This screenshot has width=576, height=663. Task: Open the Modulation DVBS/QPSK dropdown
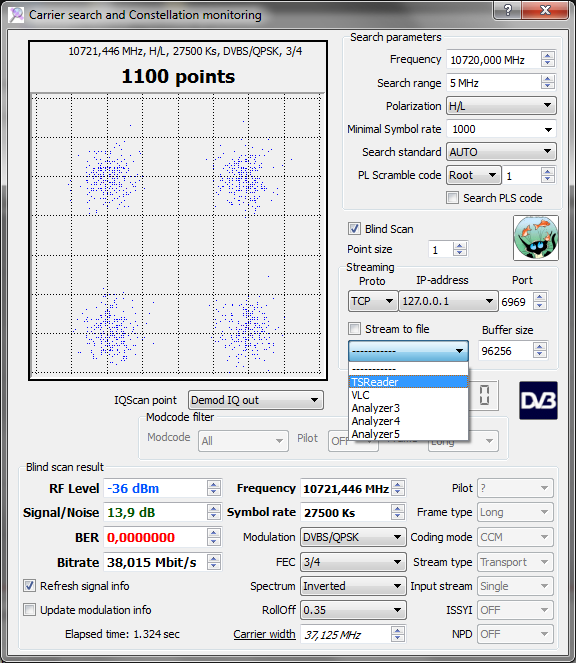coord(353,537)
